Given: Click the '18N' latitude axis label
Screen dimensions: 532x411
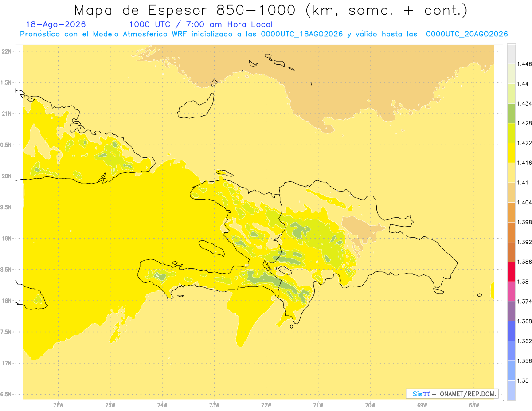Looking at the screenshot, I should (x=7, y=301).
